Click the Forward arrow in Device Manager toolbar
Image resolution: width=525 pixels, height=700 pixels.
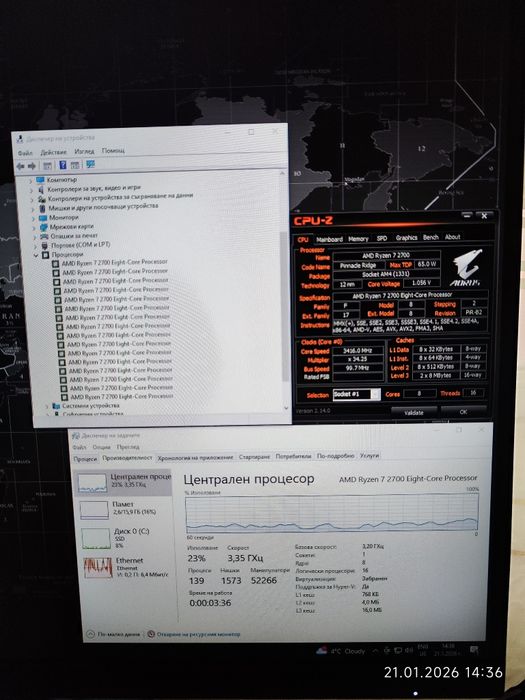[x=32, y=166]
